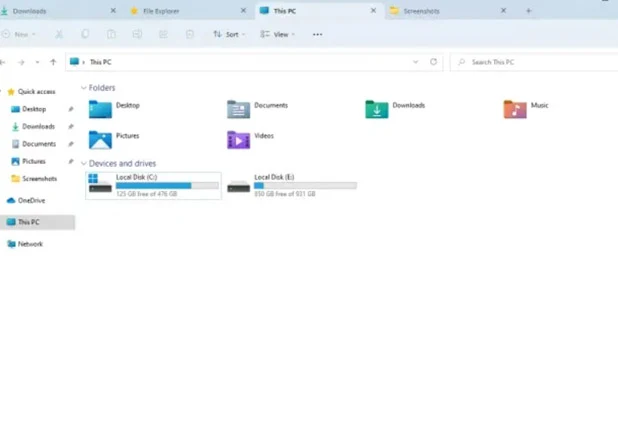Close the This PC tab
The width and height of the screenshot is (618, 426).
pyautogui.click(x=373, y=11)
